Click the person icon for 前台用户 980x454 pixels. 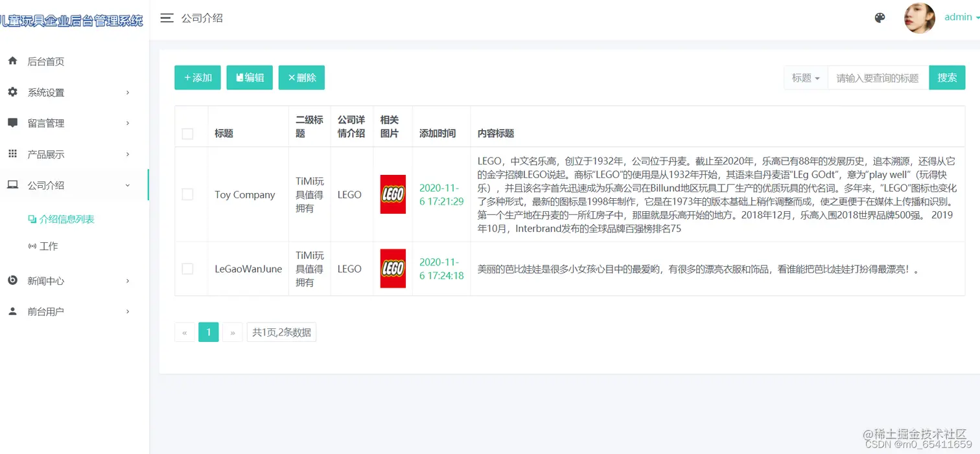point(12,312)
